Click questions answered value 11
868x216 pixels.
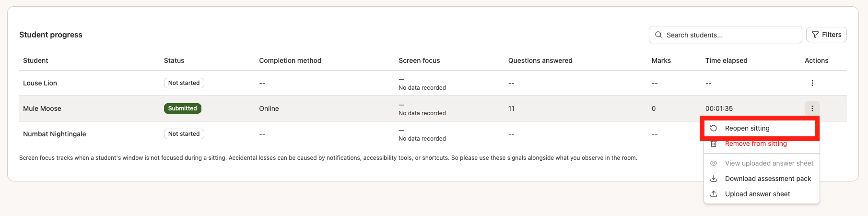point(511,108)
